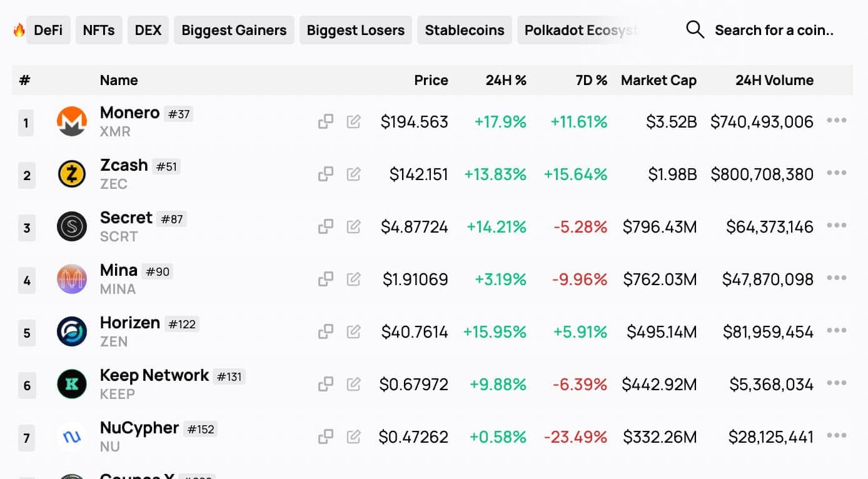The width and height of the screenshot is (868, 479).
Task: Sort by the Market Cap column
Action: click(659, 80)
